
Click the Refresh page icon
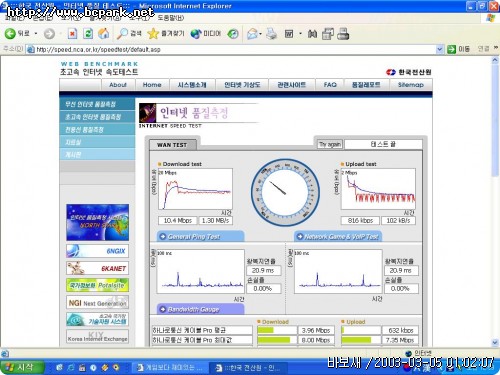[x=88, y=33]
